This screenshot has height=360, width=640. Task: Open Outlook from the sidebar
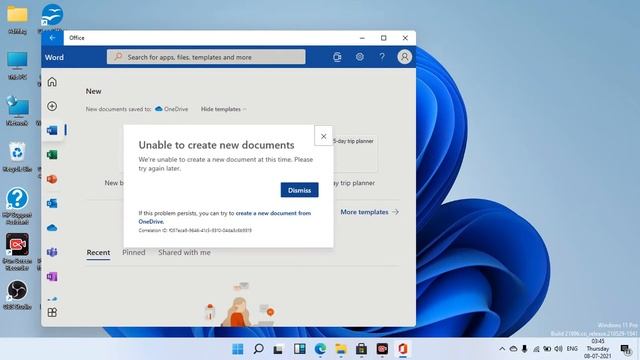click(52, 203)
